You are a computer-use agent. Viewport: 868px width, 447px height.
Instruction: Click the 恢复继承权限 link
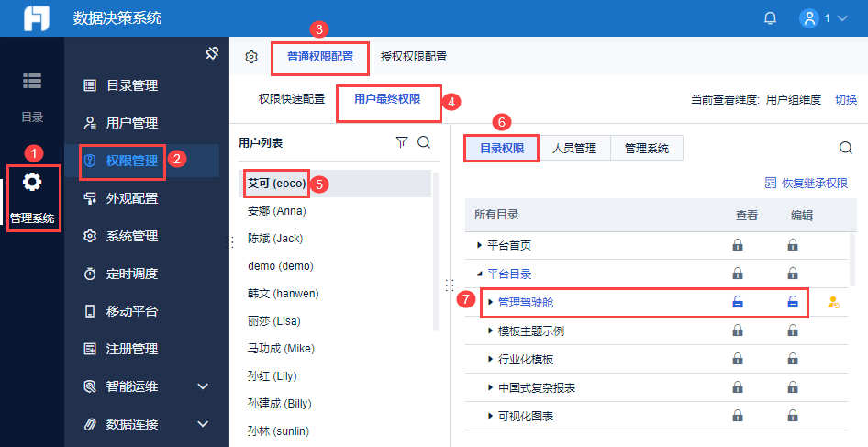pyautogui.click(x=807, y=184)
